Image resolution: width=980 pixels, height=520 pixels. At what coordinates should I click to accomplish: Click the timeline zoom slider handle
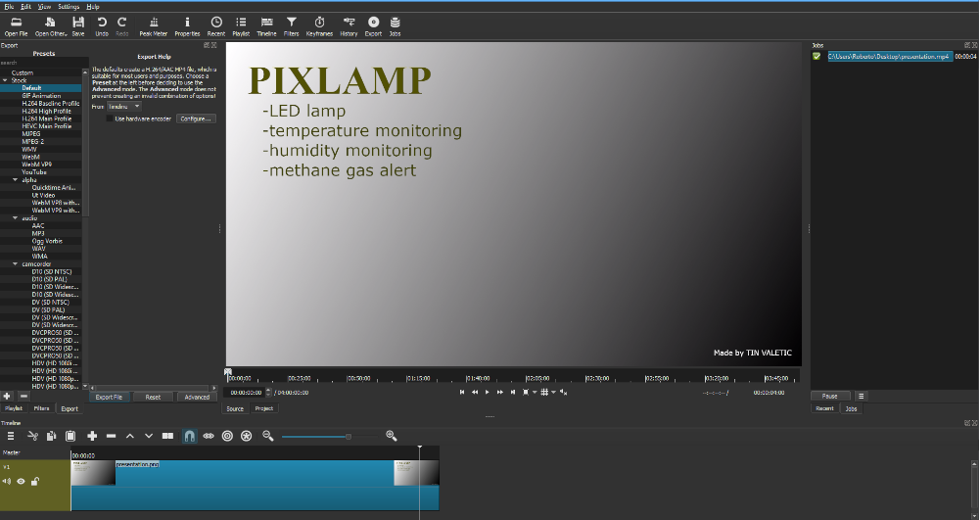[x=349, y=436]
